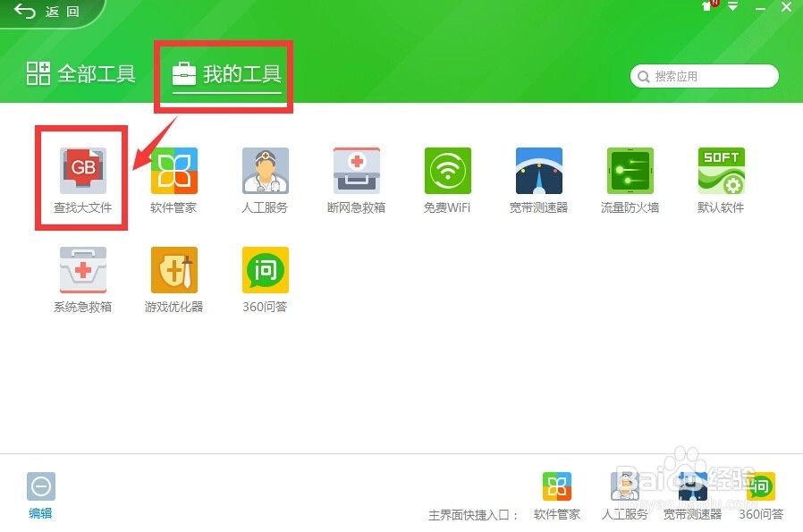
Task: Click the 编辑 edit button
Action: (x=41, y=495)
